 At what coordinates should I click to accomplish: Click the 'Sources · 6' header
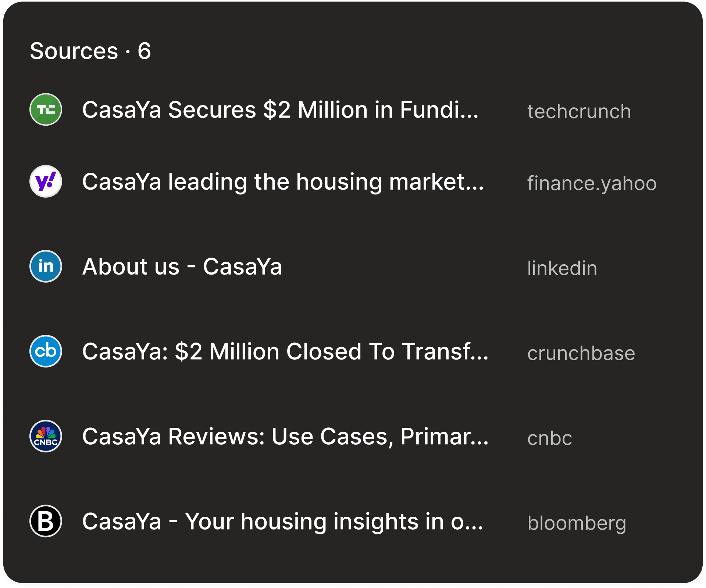(x=90, y=51)
